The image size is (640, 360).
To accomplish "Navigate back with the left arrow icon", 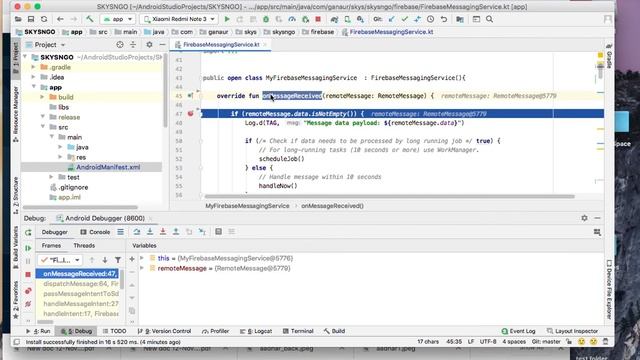I will pos(60,19).
